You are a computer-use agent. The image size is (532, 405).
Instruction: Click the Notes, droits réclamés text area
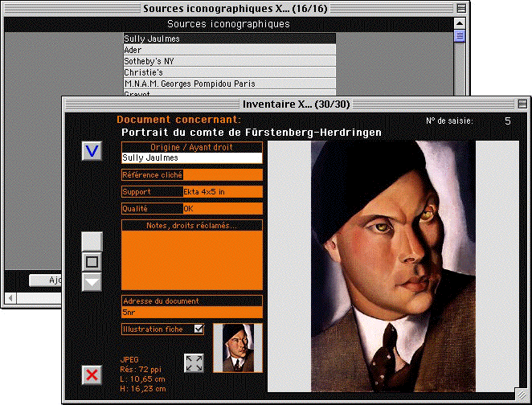(x=192, y=260)
